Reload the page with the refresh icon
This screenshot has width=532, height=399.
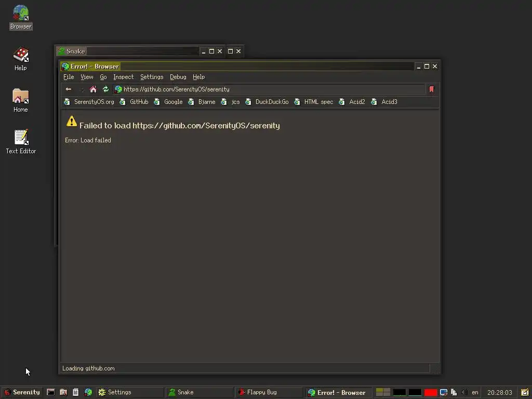(x=105, y=89)
